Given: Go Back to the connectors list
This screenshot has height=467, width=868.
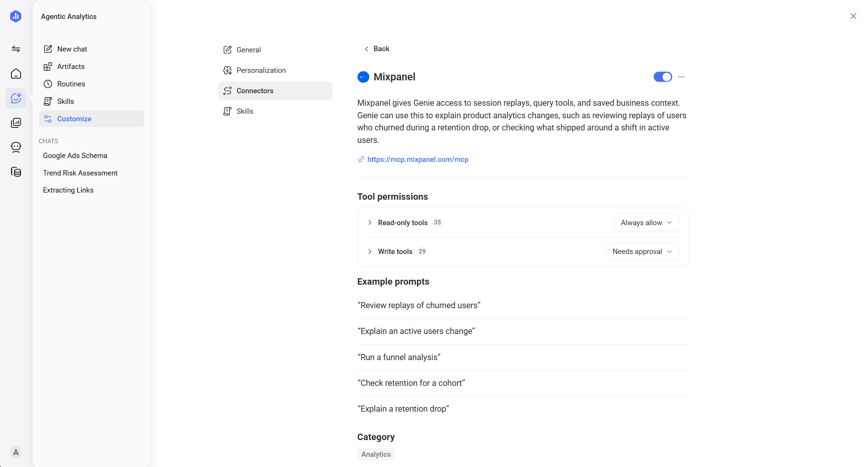Looking at the screenshot, I should (377, 49).
